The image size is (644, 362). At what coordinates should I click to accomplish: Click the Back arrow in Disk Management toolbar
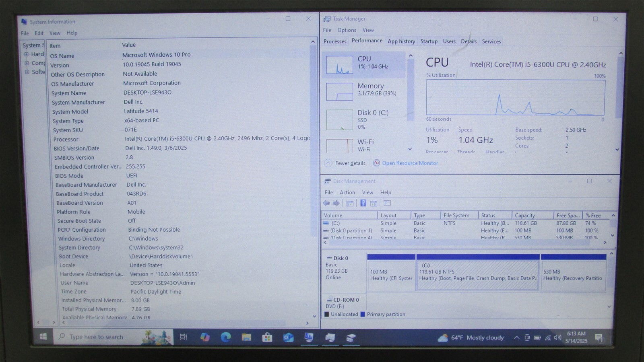326,204
